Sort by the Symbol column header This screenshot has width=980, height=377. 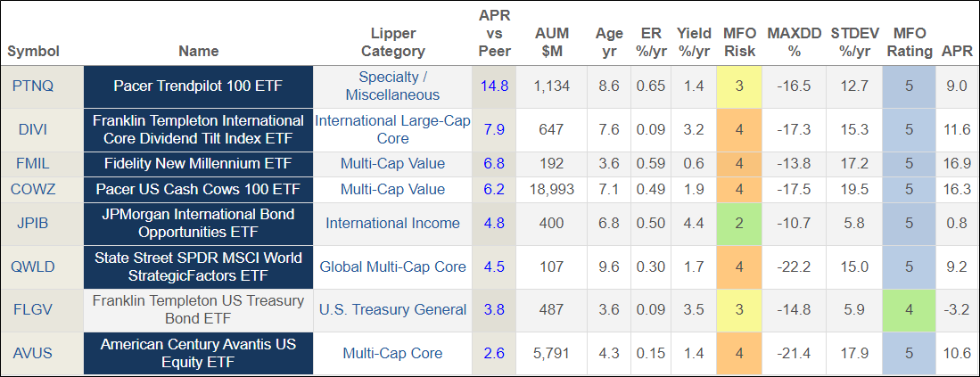[x=33, y=51]
